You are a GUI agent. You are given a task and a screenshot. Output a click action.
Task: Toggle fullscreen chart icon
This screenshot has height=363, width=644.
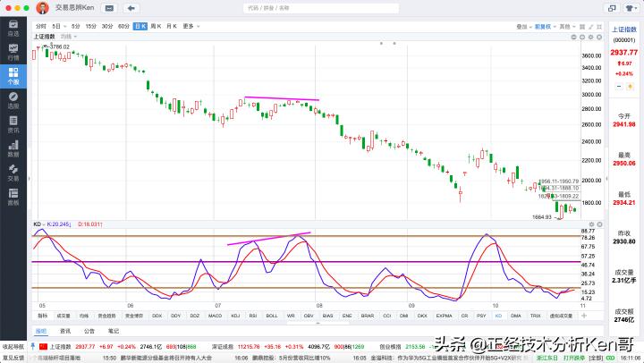pyautogui.click(x=599, y=26)
